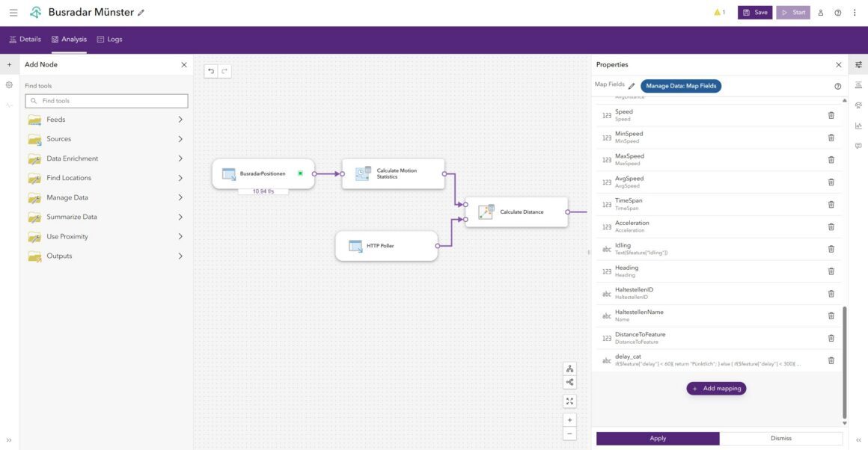Image resolution: width=868 pixels, height=450 pixels.
Task: Delete the HaltestellenName field mapping
Action: tap(831, 315)
